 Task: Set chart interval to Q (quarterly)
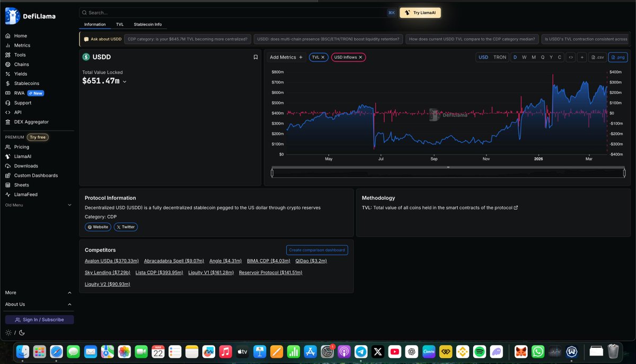543,57
